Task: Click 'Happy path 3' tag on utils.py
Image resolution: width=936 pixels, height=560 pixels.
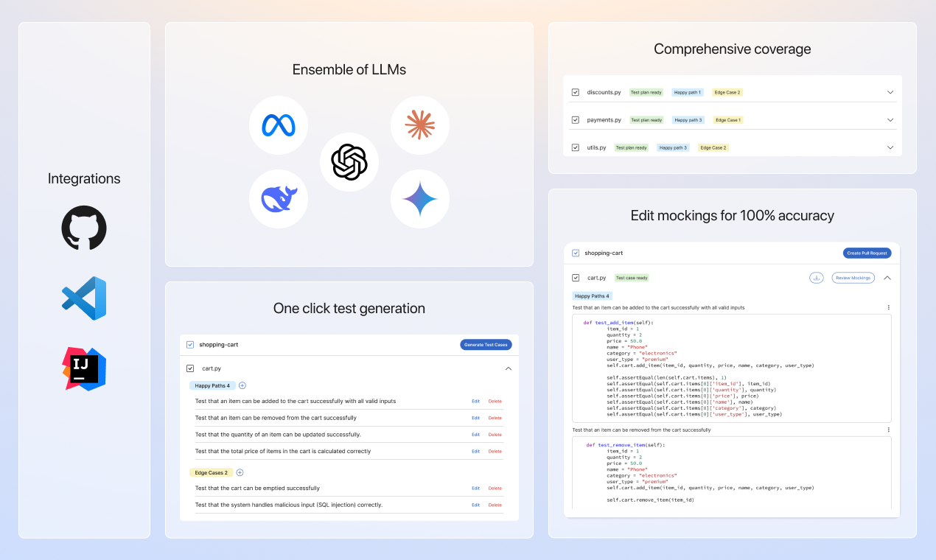Action: point(673,147)
